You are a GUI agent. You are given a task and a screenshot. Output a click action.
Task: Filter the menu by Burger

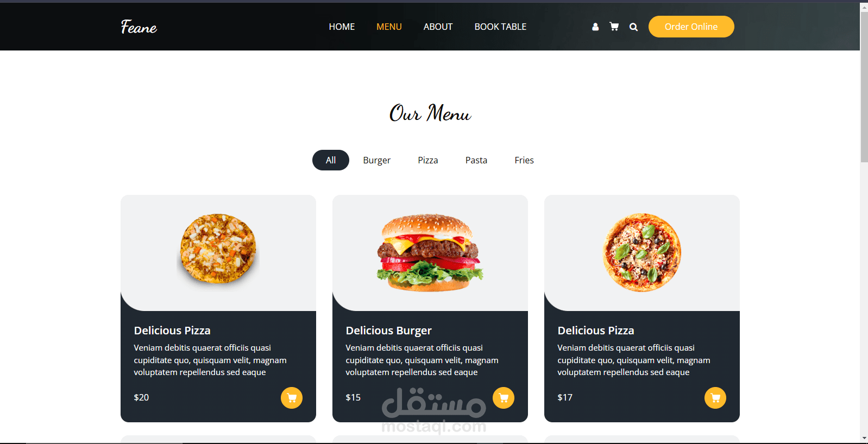377,160
